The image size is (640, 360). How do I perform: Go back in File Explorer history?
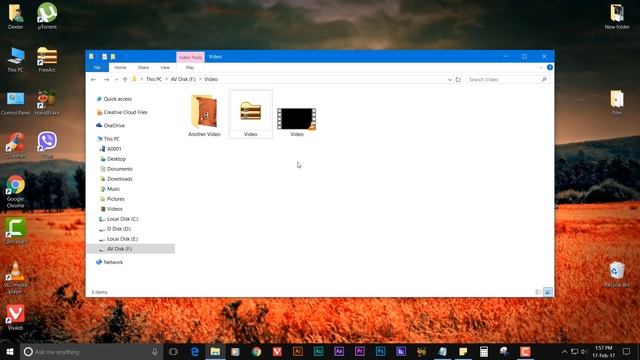point(93,80)
